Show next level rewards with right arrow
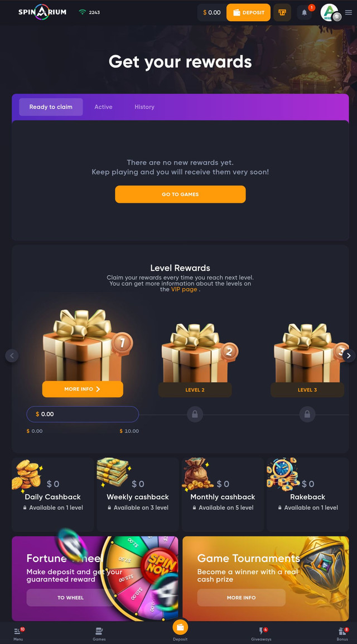357x644 pixels. (349, 355)
